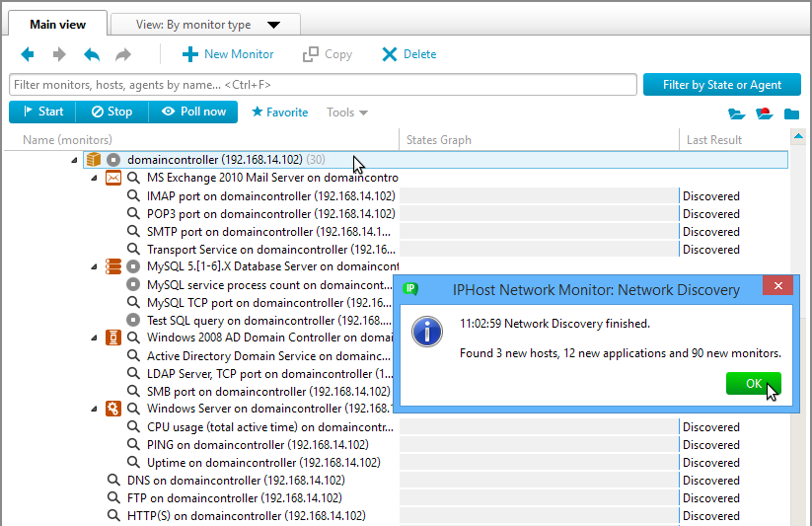Viewport: 812px width, 526px height.
Task: Click Filter by State or Agent button
Action: tap(722, 85)
